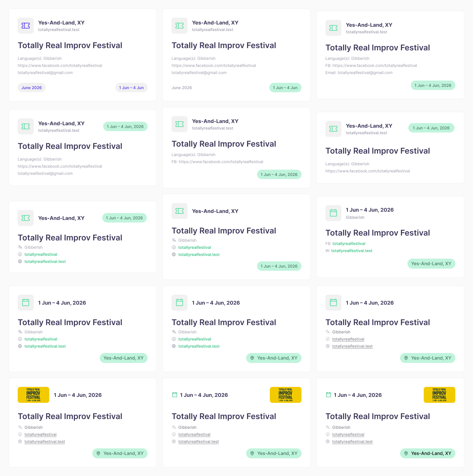Open the 'W: totallyrealfestival.test' link
Viewport: 473px width, 476px height.
point(352,251)
